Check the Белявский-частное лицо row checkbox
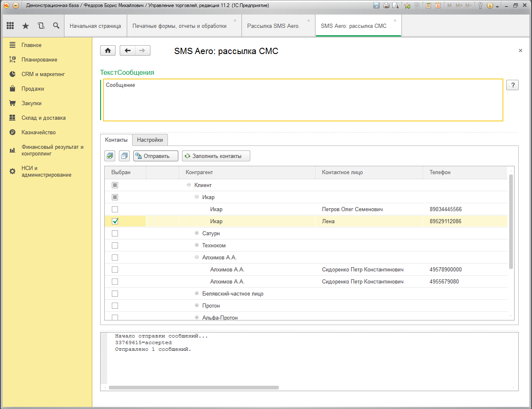This screenshot has height=409, width=532. (x=115, y=293)
